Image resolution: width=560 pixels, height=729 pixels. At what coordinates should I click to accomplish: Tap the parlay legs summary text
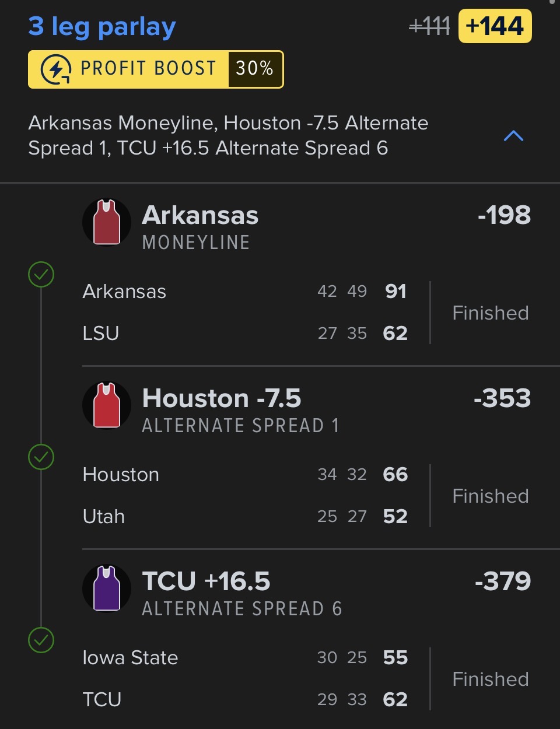tap(228, 135)
